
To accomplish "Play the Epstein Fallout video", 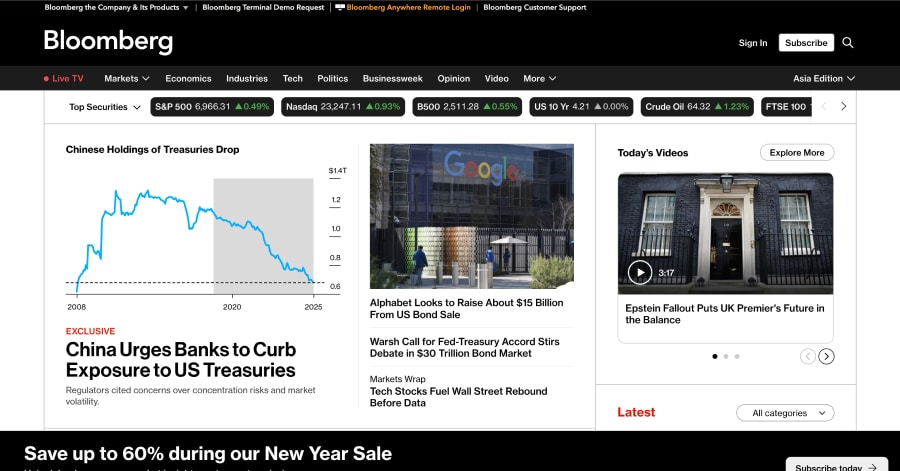I will pyautogui.click(x=640, y=273).
